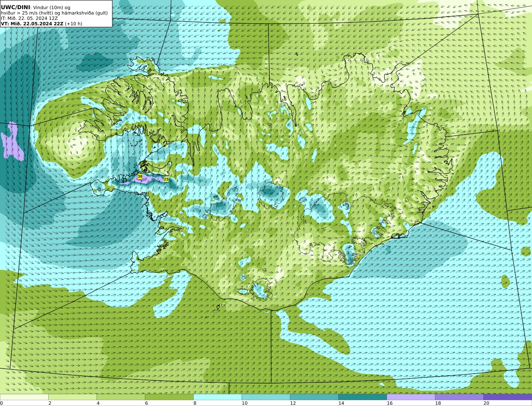
Task: Click the legend scale label '18'
Action: click(x=438, y=403)
